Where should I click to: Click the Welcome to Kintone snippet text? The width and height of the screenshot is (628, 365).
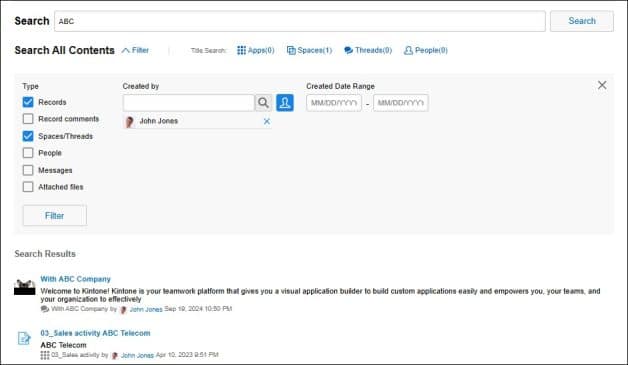click(320, 295)
